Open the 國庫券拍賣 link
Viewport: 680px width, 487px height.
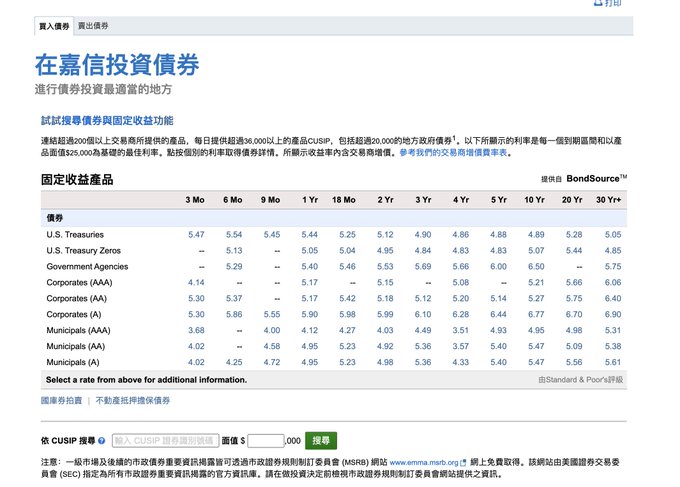pos(62,400)
